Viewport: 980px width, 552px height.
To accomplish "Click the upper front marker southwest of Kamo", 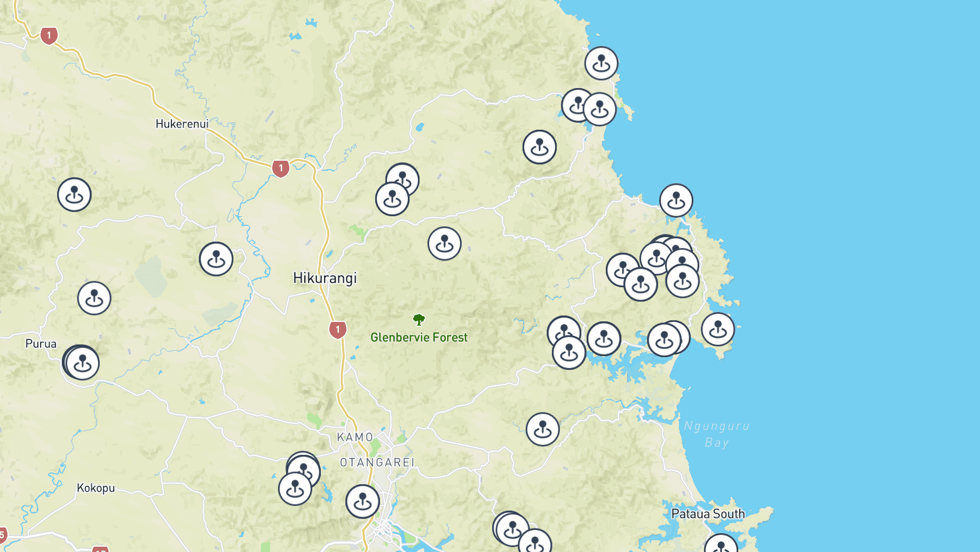I will (304, 471).
